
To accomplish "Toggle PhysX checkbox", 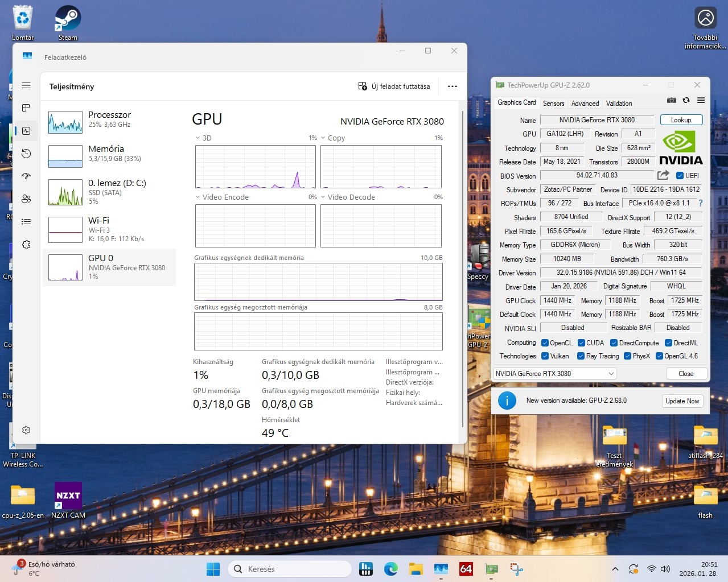I will coord(627,356).
